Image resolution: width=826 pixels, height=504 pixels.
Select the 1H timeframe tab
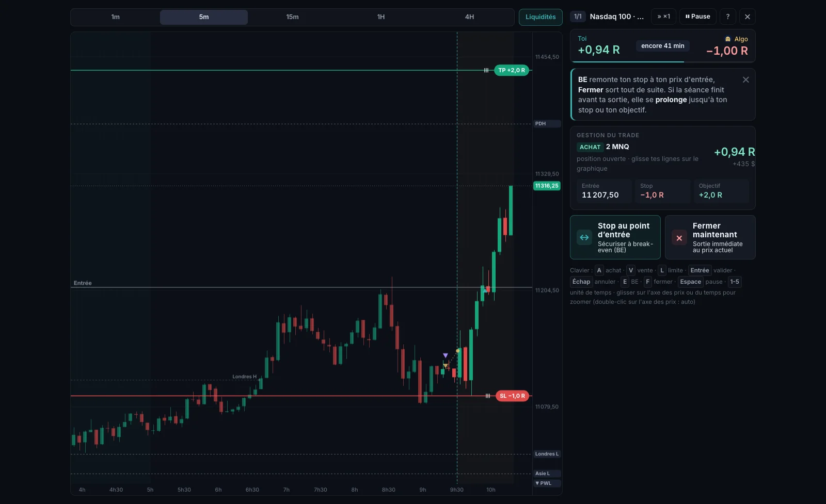pyautogui.click(x=381, y=17)
